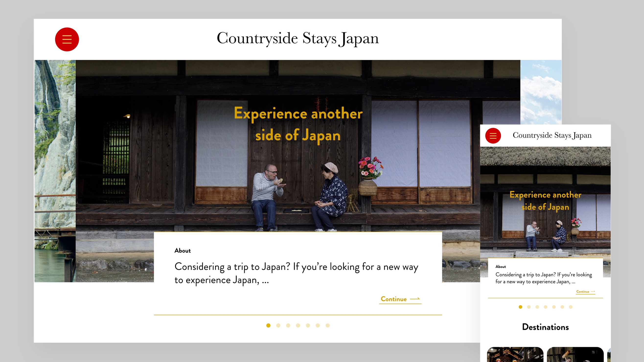Select third carousel dot on mobile view

pos(537,307)
